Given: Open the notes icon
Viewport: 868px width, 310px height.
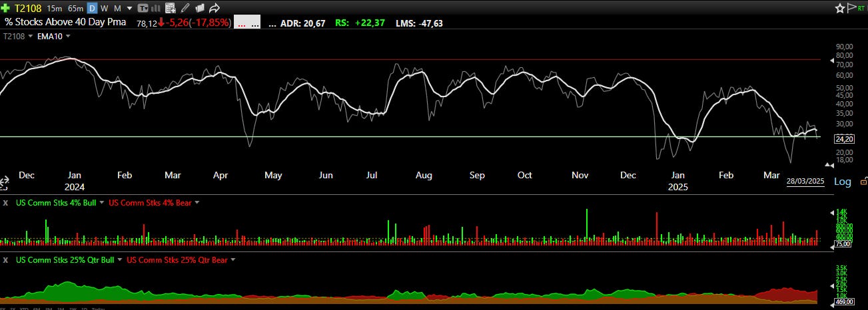Looking at the screenshot, I should [200, 9].
